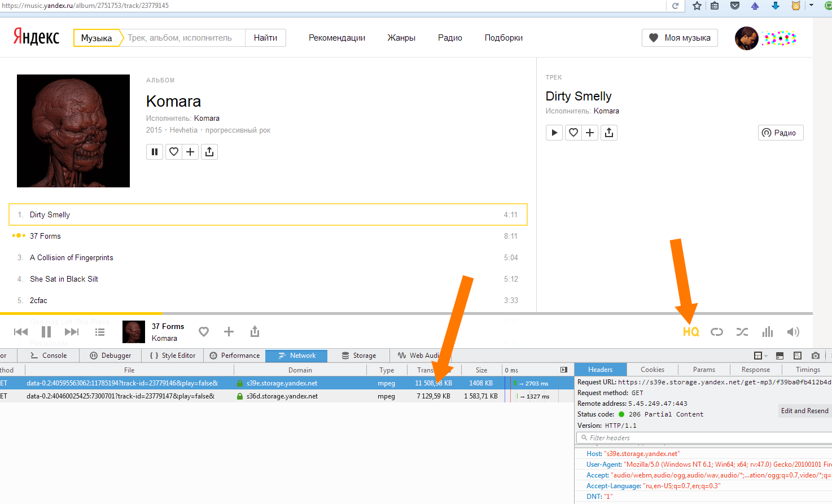Open Моя музыка page
This screenshot has width=832, height=504.
pyautogui.click(x=680, y=38)
